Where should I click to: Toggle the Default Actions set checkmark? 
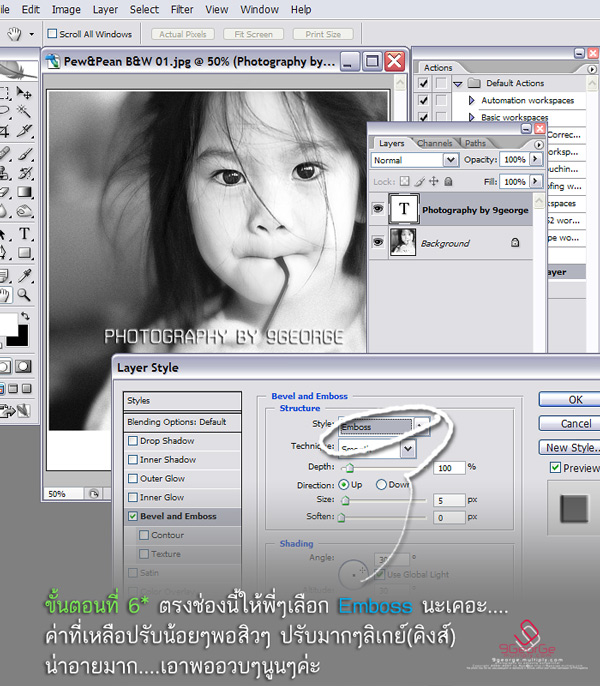point(423,83)
